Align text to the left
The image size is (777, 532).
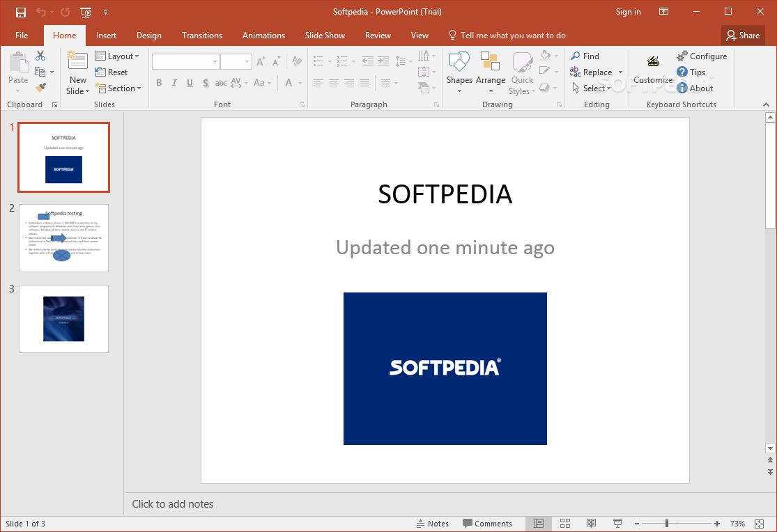tap(318, 83)
